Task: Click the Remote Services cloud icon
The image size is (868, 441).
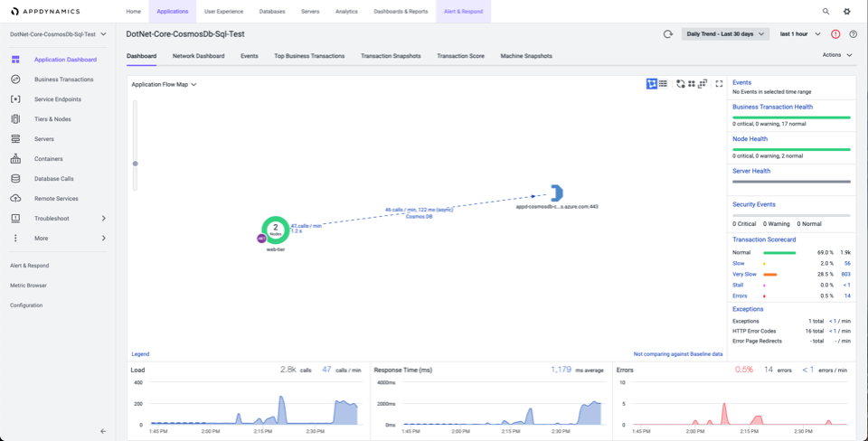Action: pyautogui.click(x=15, y=198)
